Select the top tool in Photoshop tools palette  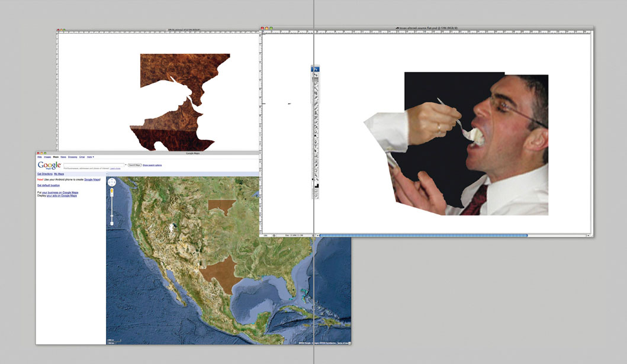click(316, 76)
